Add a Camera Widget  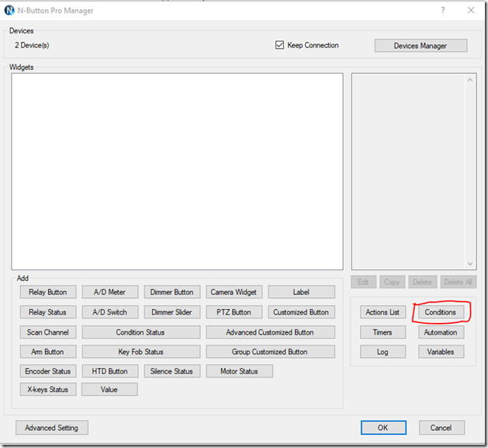[234, 292]
